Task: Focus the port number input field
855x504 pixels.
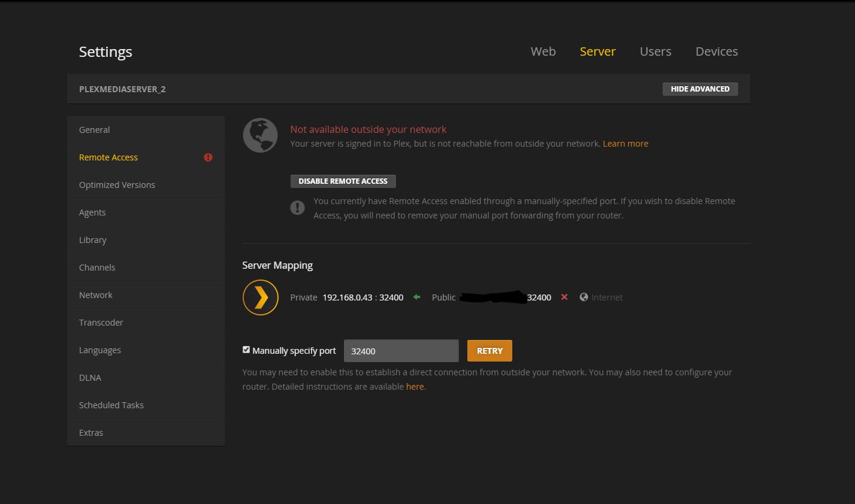Action: (x=401, y=351)
